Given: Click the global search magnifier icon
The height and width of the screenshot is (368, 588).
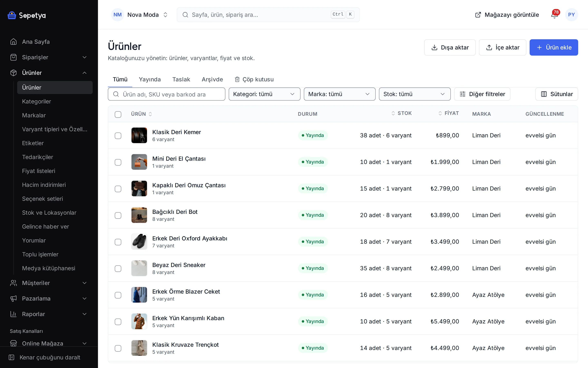Looking at the screenshot, I should click(185, 15).
